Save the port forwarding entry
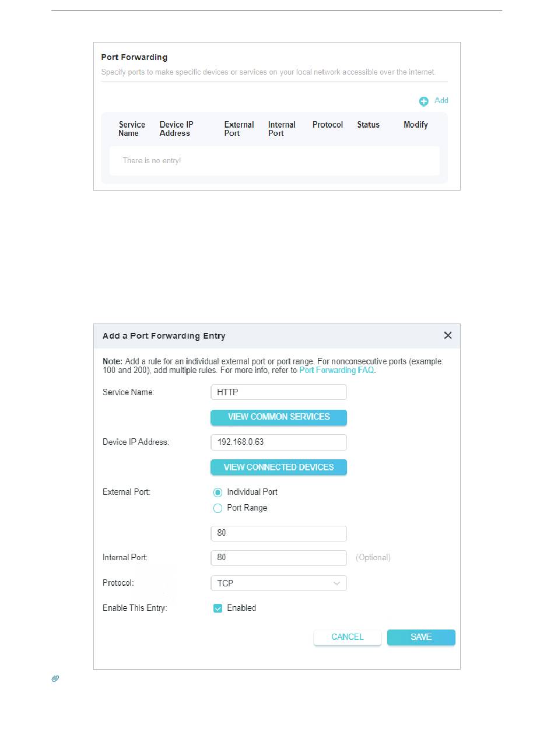Screen dimensions: 554x756 [421, 637]
